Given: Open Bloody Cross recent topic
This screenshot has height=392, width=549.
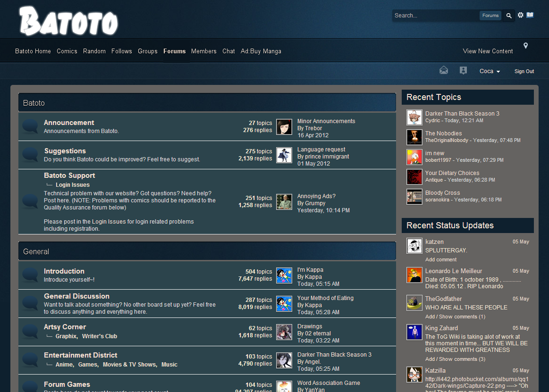Looking at the screenshot, I should coord(443,193).
